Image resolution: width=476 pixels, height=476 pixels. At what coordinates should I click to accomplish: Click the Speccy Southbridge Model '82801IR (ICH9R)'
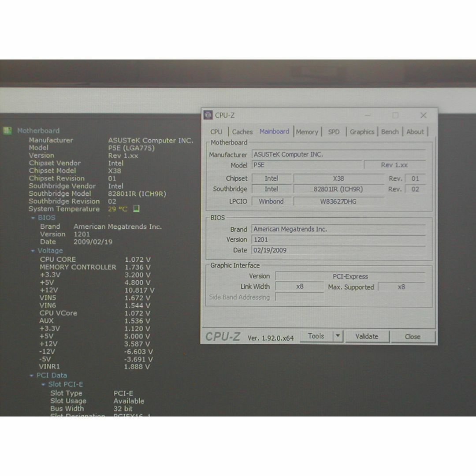pyautogui.click(x=137, y=193)
